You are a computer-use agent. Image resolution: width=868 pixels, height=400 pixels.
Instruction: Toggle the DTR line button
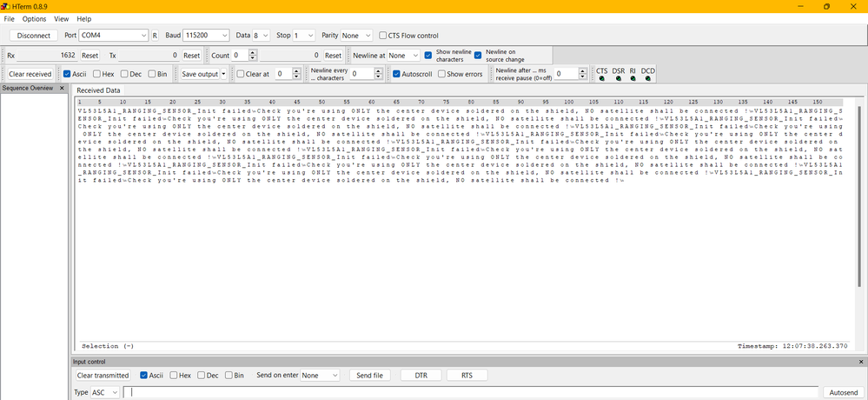coord(421,375)
